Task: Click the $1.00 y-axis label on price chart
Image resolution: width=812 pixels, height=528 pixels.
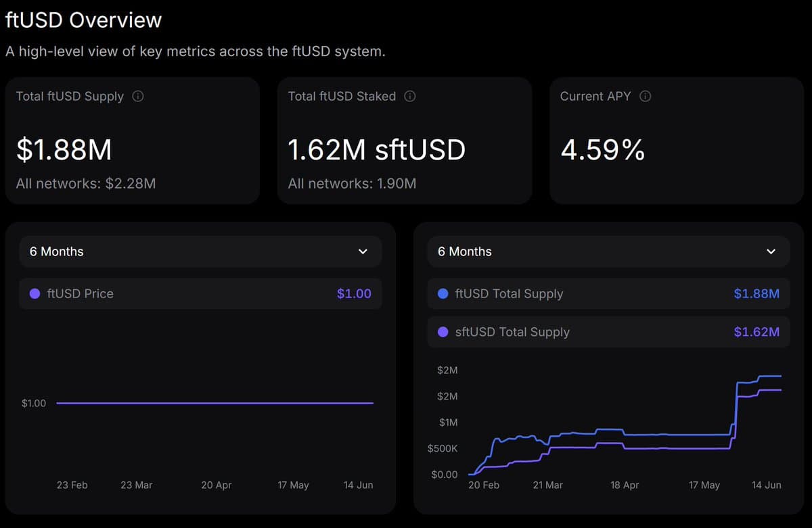Action: click(34, 404)
